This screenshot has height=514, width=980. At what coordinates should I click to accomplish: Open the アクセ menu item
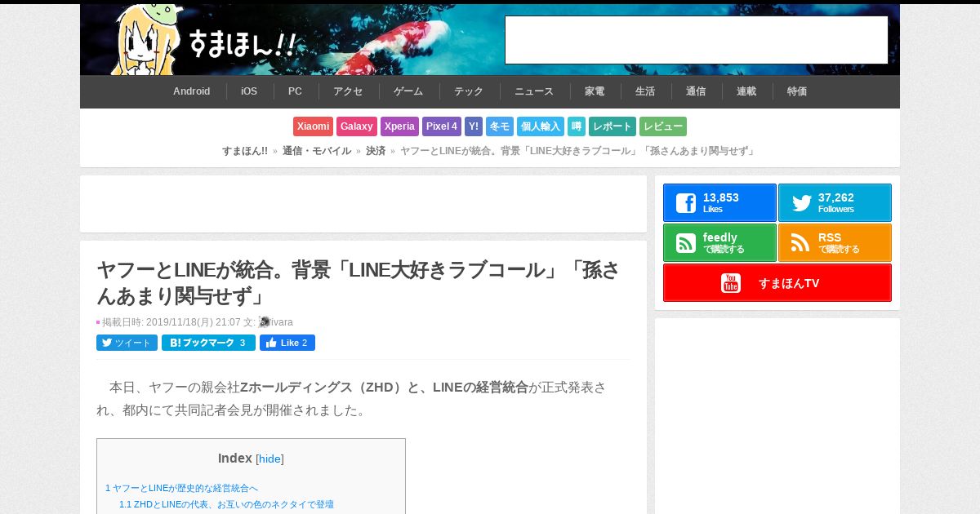(348, 91)
